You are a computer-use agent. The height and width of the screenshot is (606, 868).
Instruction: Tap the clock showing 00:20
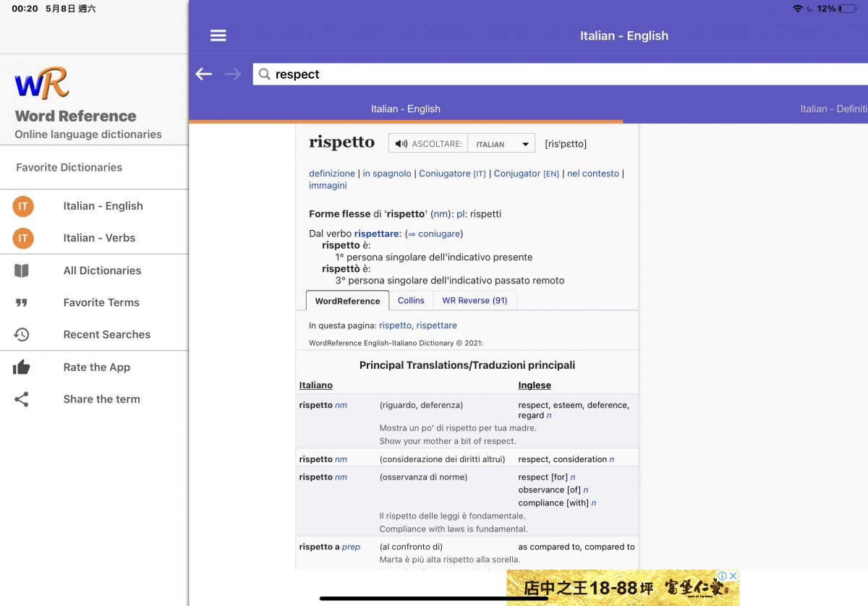[25, 9]
